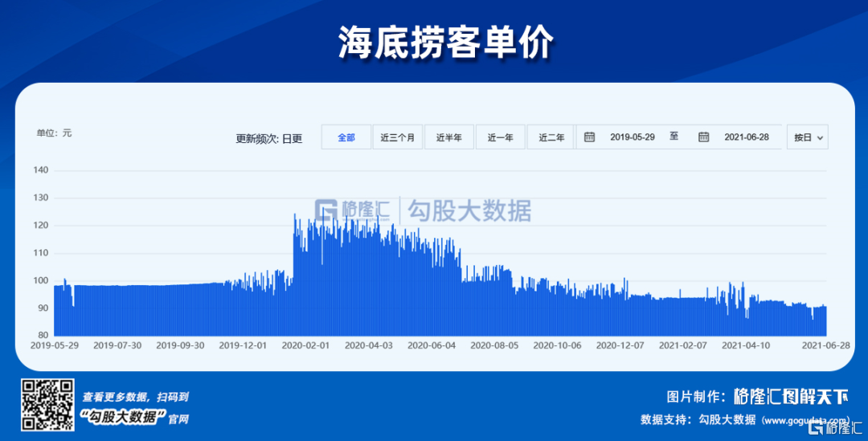Click the QR code image
868x441 pixels.
[x=48, y=405]
